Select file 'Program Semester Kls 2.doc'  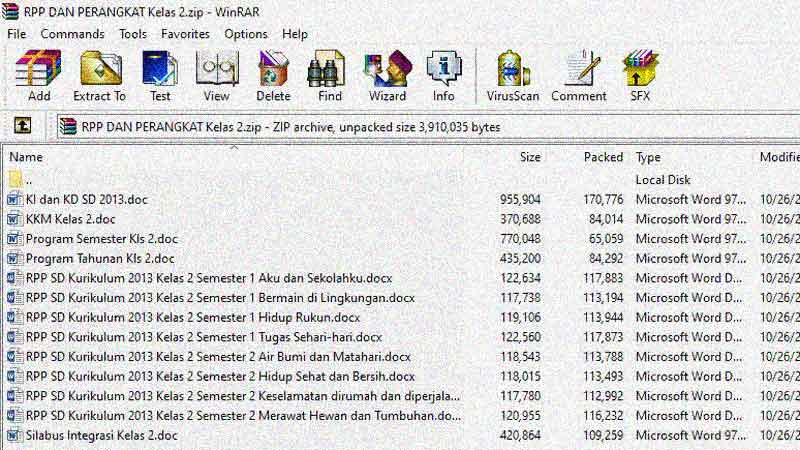(102, 239)
